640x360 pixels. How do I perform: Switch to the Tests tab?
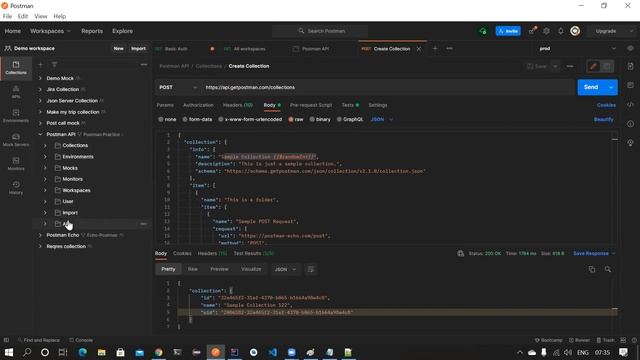pos(350,105)
